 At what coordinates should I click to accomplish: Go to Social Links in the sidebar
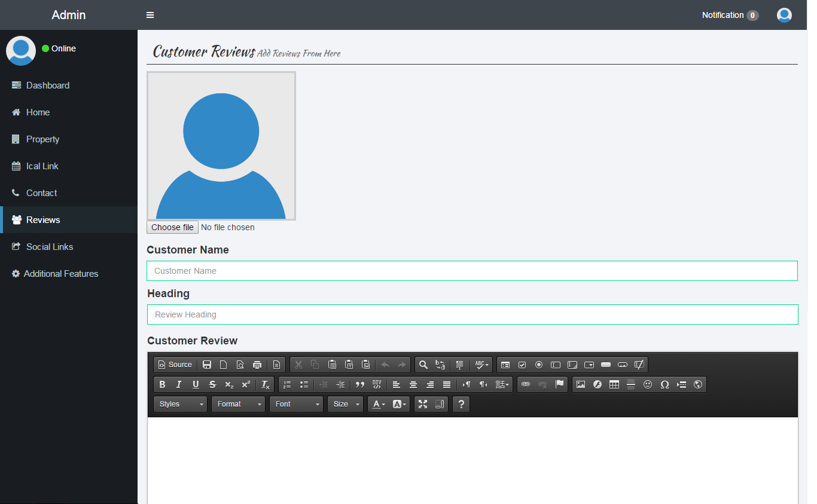tap(50, 247)
